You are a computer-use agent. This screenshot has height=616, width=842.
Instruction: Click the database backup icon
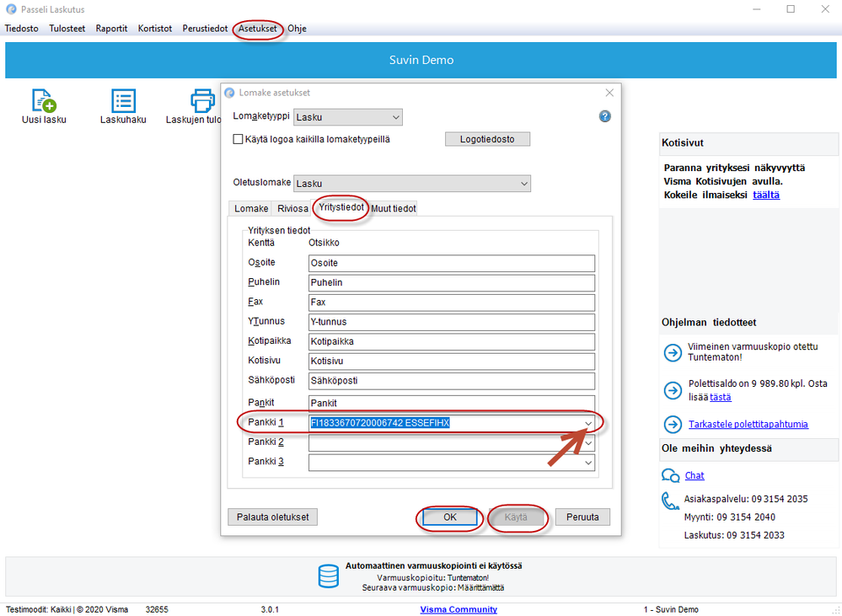coord(328,576)
